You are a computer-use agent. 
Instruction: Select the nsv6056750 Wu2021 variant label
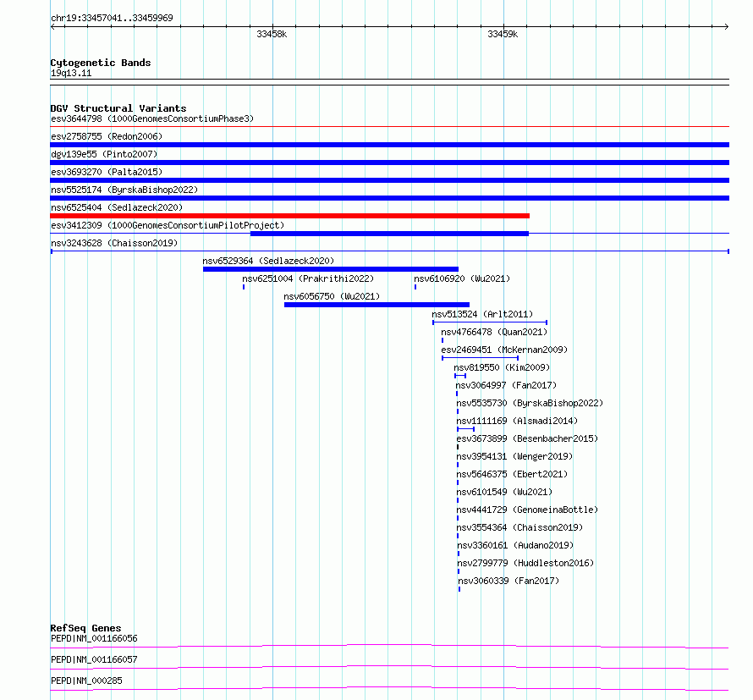332,296
